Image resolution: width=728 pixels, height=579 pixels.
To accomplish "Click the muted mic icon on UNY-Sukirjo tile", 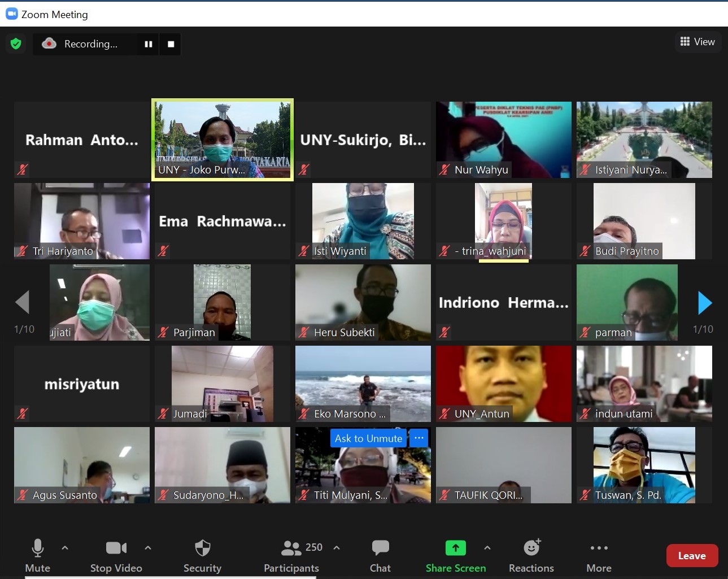I will click(304, 169).
